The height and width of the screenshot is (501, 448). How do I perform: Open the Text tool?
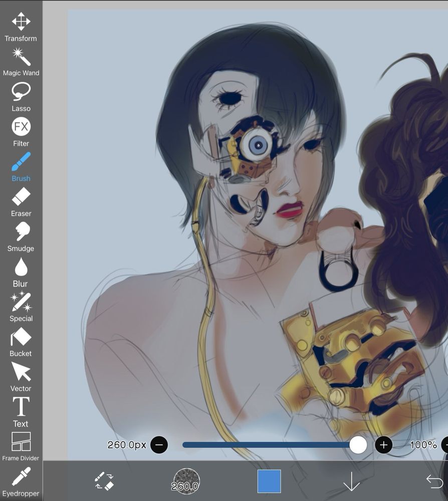pyautogui.click(x=21, y=412)
